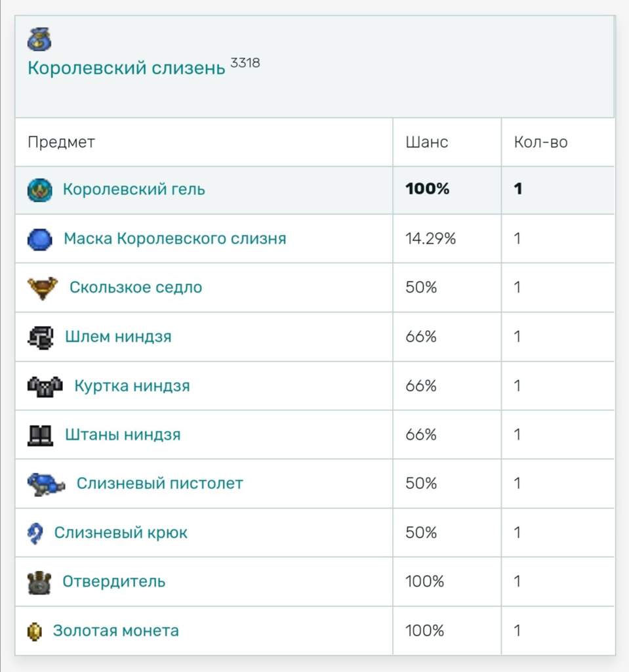Viewport: 629px width, 672px height.
Task: Open the Слизневый пистолет link
Action: pos(160,484)
